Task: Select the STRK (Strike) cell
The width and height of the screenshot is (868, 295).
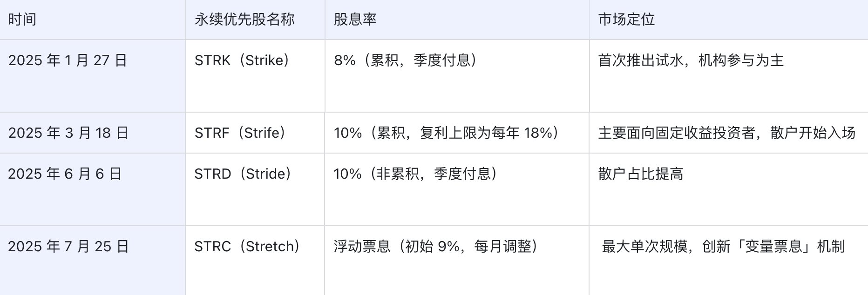Action: pos(242,60)
